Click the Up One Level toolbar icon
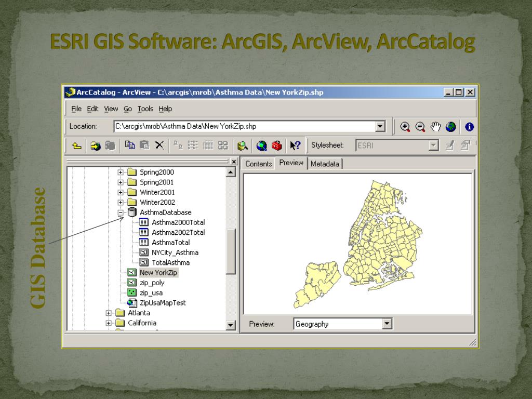 coord(77,146)
